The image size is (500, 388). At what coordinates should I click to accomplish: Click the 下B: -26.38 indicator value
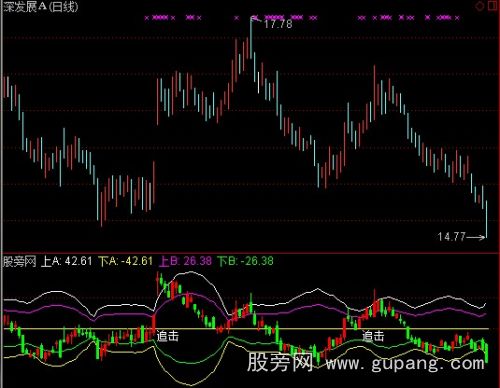point(245,261)
